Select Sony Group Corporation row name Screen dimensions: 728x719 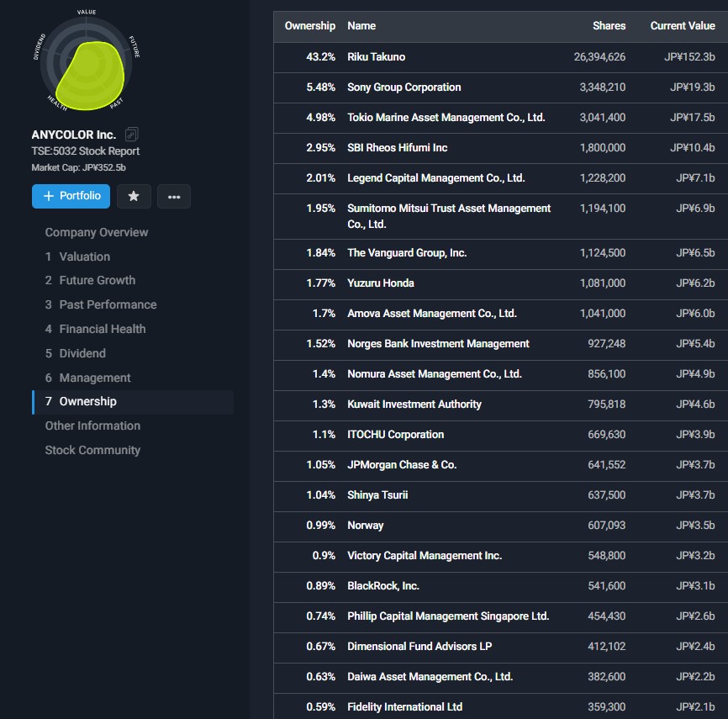[404, 87]
